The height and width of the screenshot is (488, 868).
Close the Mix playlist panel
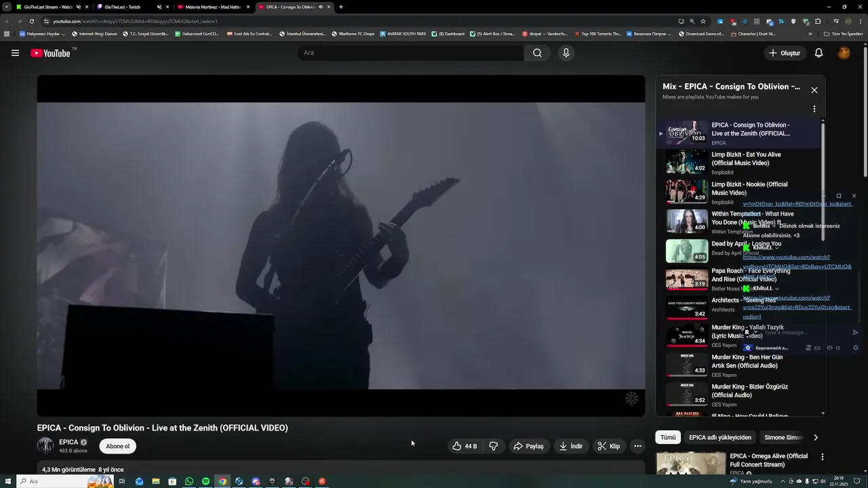[814, 90]
